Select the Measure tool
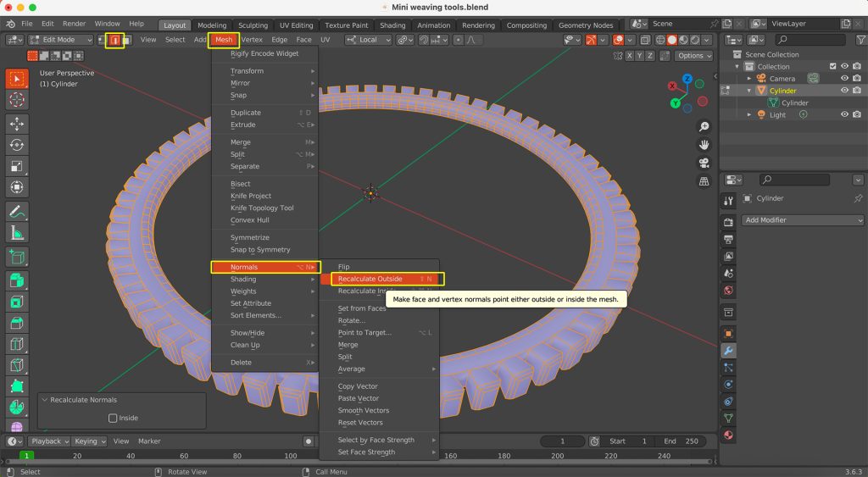The width and height of the screenshot is (868, 477). tap(17, 233)
